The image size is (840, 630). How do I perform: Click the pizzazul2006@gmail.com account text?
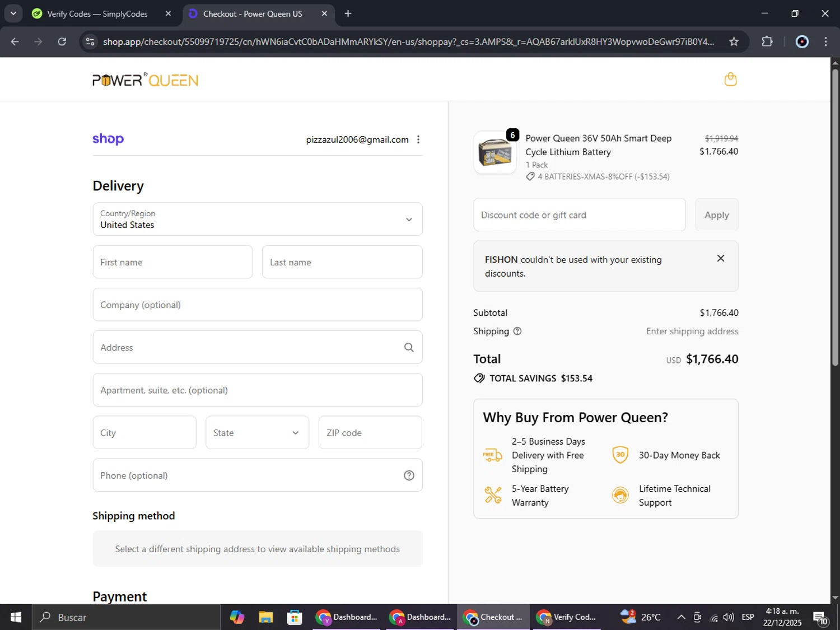357,139
